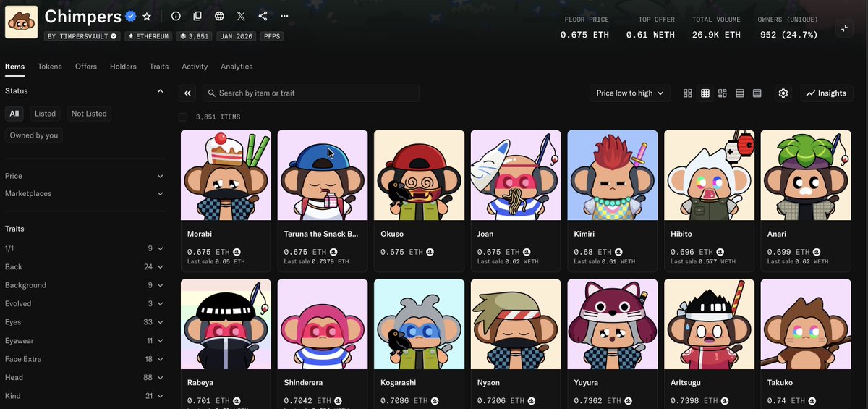Open the Yuyura NFT image
The height and width of the screenshot is (409, 868).
pyautogui.click(x=613, y=324)
